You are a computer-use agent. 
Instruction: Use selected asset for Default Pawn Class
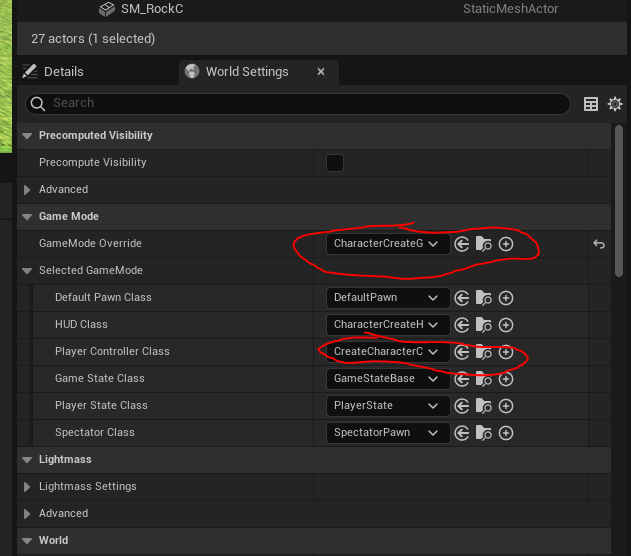click(462, 298)
